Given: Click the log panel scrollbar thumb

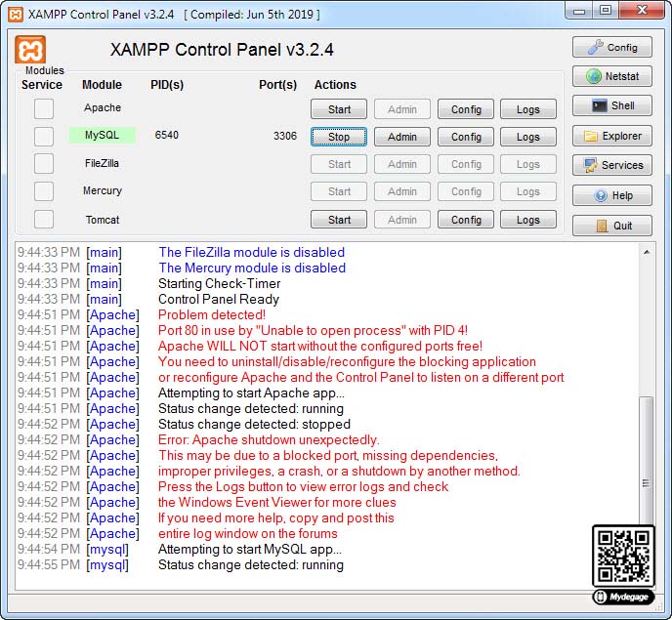Looking at the screenshot, I should [647, 461].
